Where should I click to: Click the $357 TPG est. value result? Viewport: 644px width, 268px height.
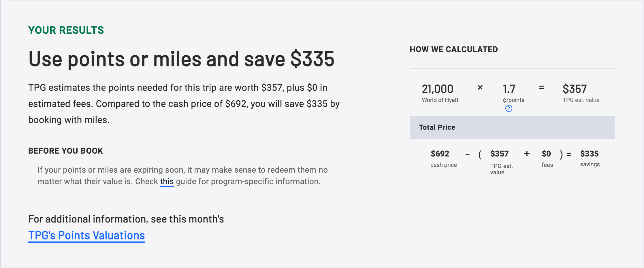pyautogui.click(x=575, y=89)
